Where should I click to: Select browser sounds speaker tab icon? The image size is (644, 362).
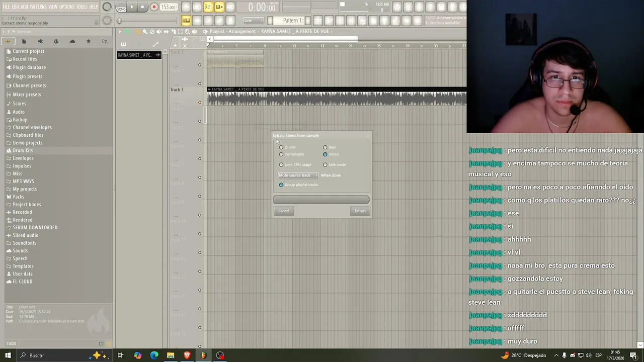pyautogui.click(x=40, y=41)
